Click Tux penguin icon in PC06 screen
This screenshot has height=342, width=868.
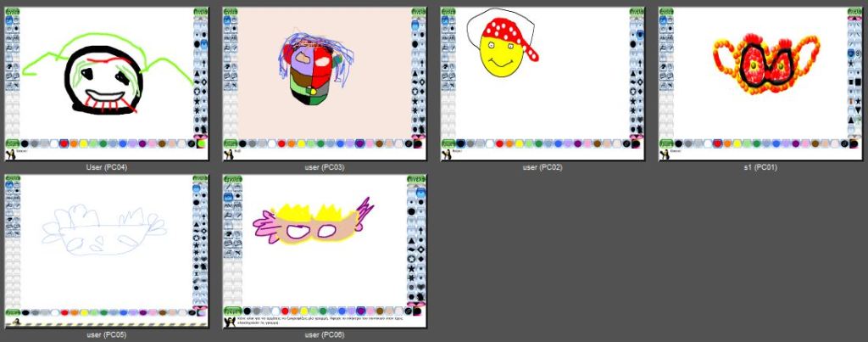228,322
